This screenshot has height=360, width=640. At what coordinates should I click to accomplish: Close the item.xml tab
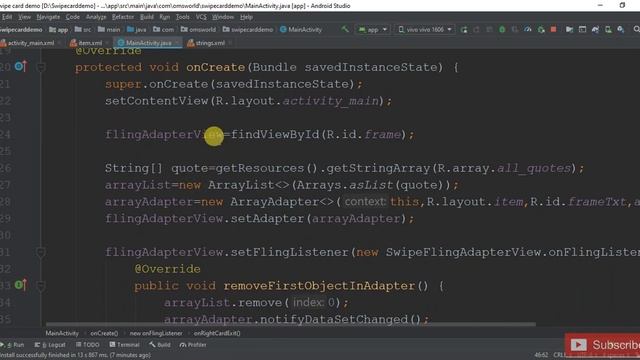pyautogui.click(x=107, y=43)
